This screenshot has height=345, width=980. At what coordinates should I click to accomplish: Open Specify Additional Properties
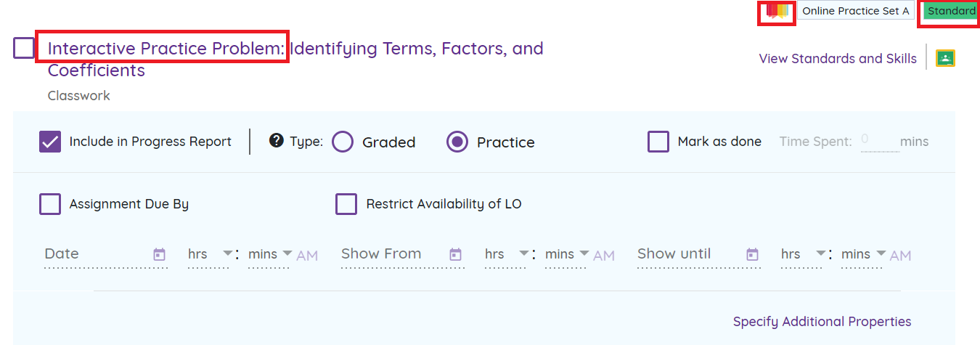(822, 321)
